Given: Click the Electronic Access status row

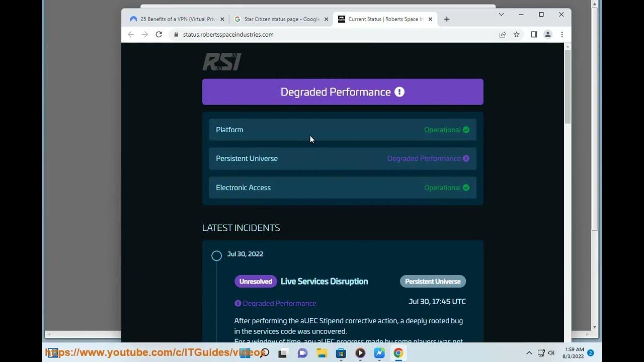Looking at the screenshot, I should (343, 188).
